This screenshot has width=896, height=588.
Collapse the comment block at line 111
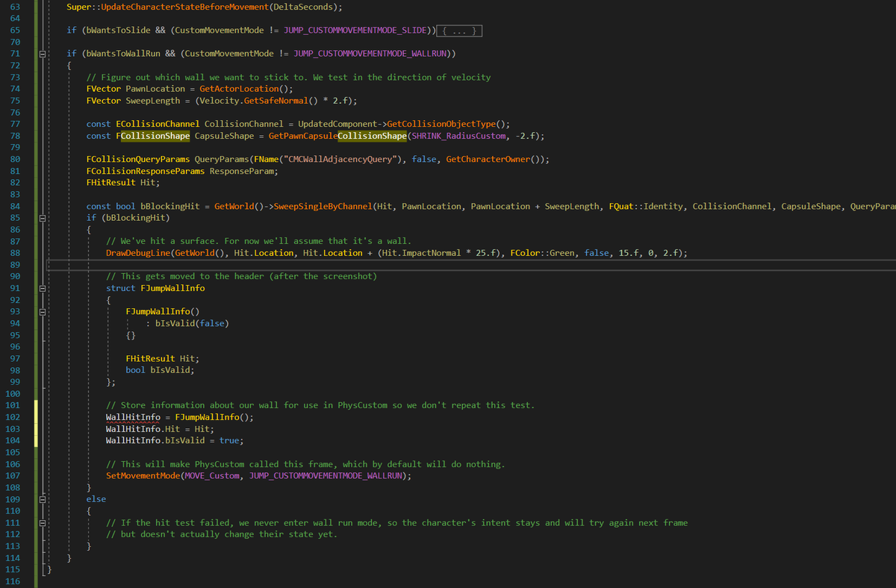pyautogui.click(x=43, y=523)
